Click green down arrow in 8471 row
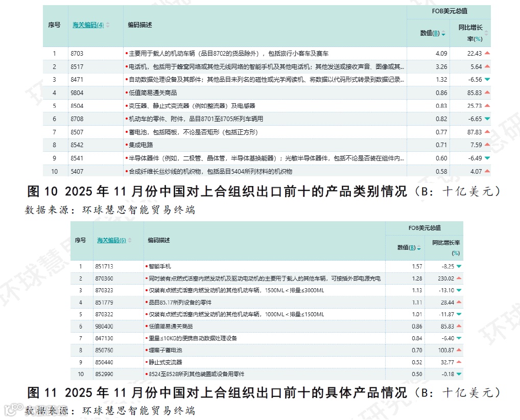Screen dimensions: 520x420 click(x=487, y=79)
